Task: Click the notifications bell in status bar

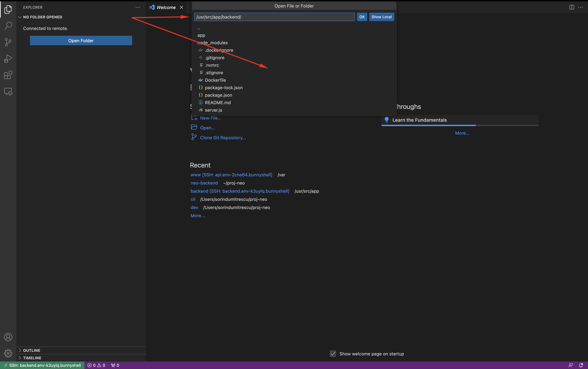Action: [x=581, y=365]
